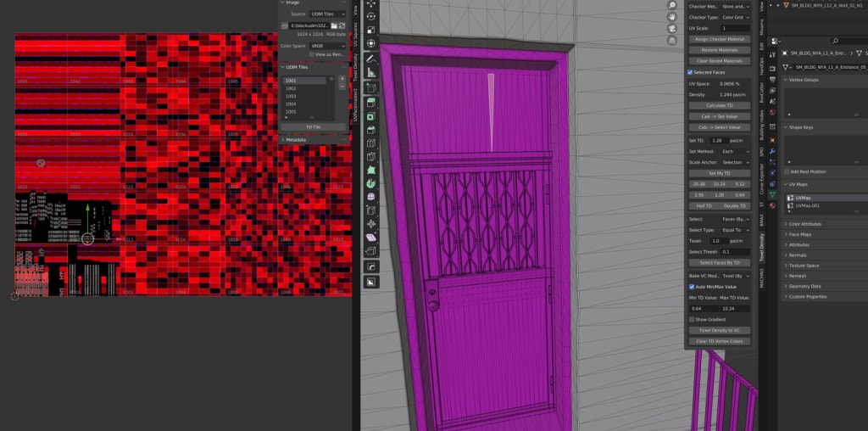The height and width of the screenshot is (431, 868).
Task: Open the Modifiers wrench properties tab
Action: (x=771, y=150)
